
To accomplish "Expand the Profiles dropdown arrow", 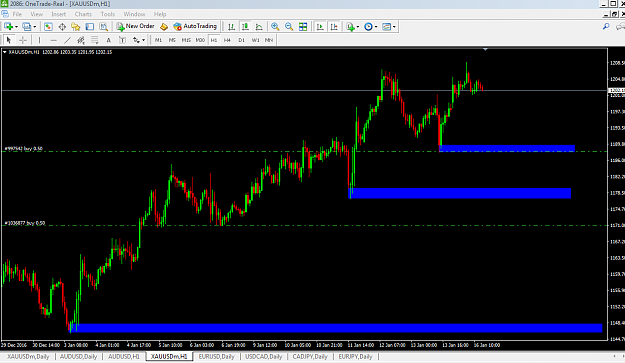I will click(x=35, y=27).
